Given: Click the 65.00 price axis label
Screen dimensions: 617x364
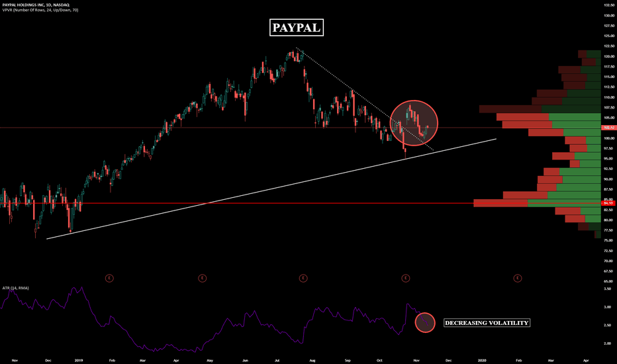Looking at the screenshot, I should (x=609, y=281).
